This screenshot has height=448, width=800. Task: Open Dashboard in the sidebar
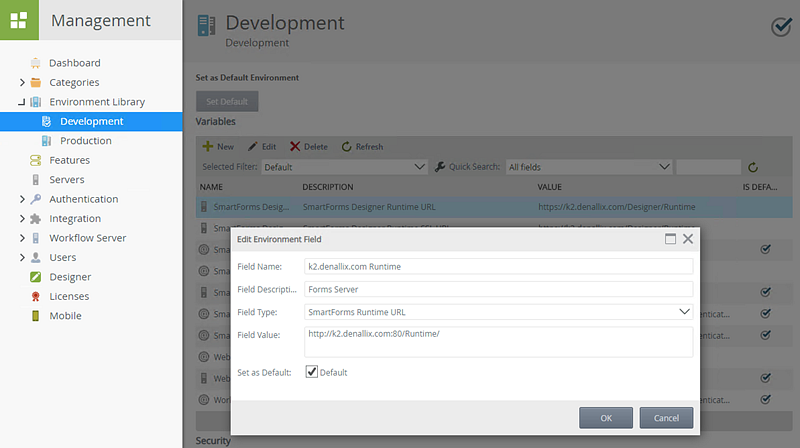tap(74, 63)
